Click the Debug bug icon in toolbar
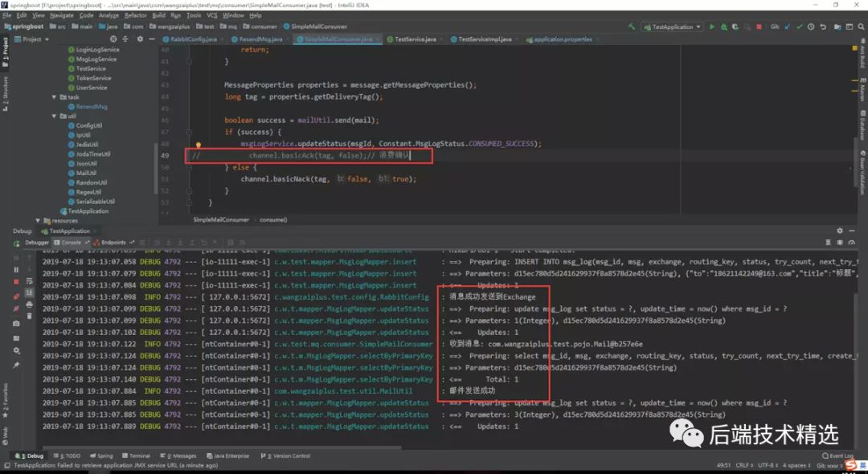868x474 pixels. pyautogui.click(x=723, y=27)
